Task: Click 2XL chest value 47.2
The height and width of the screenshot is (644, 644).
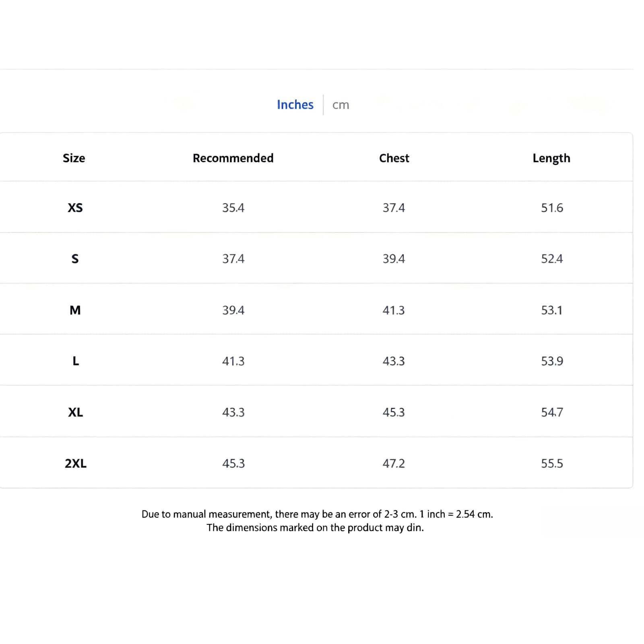Action: (394, 463)
